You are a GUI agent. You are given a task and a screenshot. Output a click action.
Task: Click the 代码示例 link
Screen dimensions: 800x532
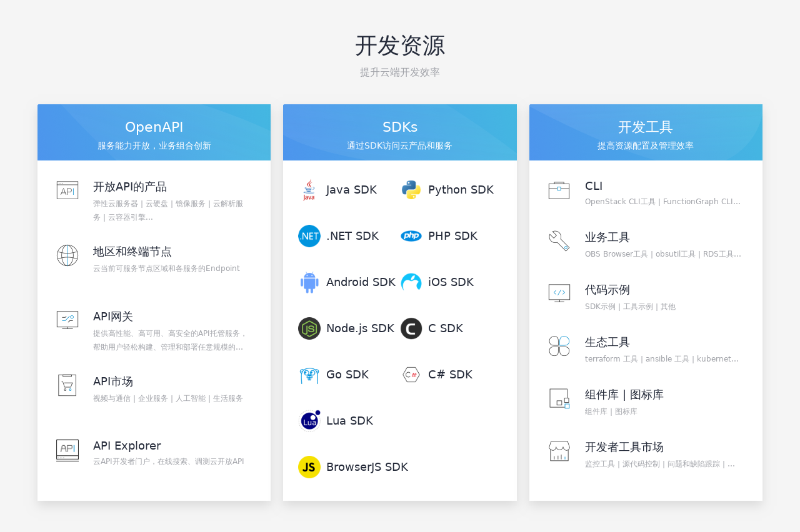click(607, 290)
